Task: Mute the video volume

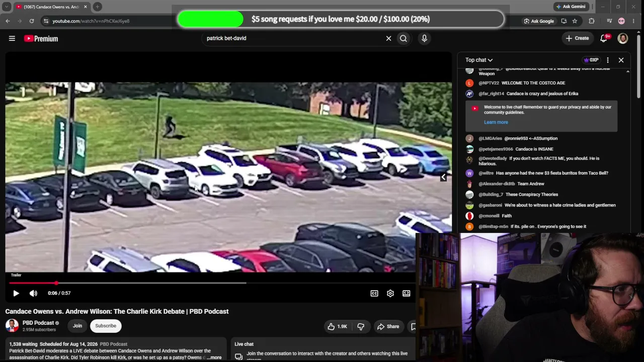Action: (x=33, y=293)
